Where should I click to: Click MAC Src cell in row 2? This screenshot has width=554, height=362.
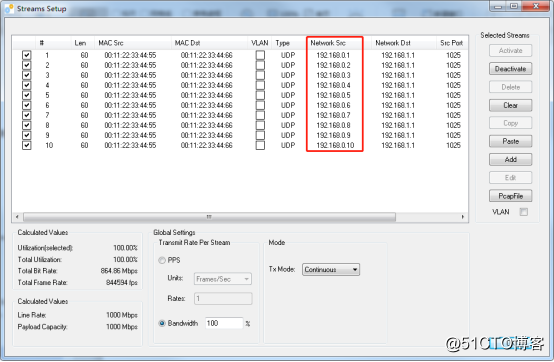(130, 65)
